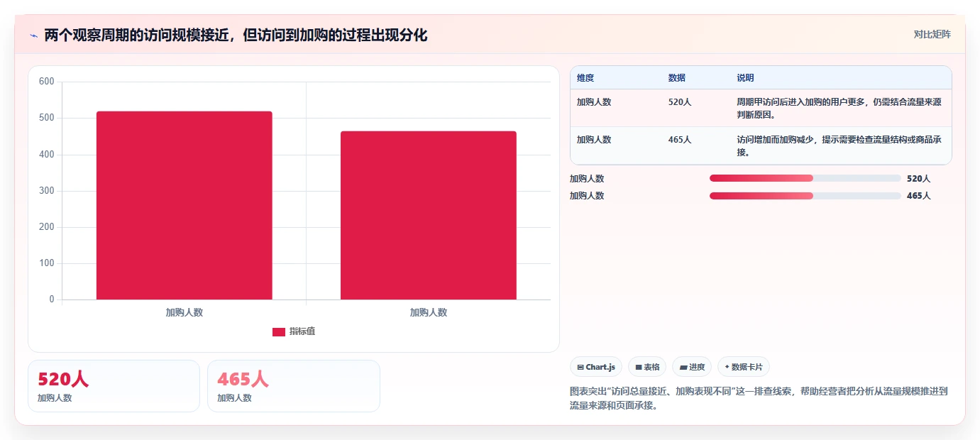Click the 表格 chip
The image size is (980, 440).
coord(647,367)
